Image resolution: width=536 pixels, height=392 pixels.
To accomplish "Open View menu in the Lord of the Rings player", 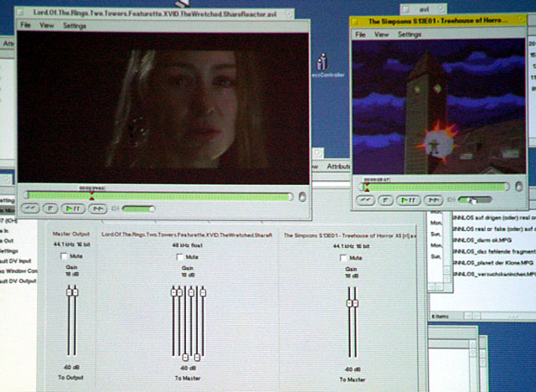I will [47, 26].
